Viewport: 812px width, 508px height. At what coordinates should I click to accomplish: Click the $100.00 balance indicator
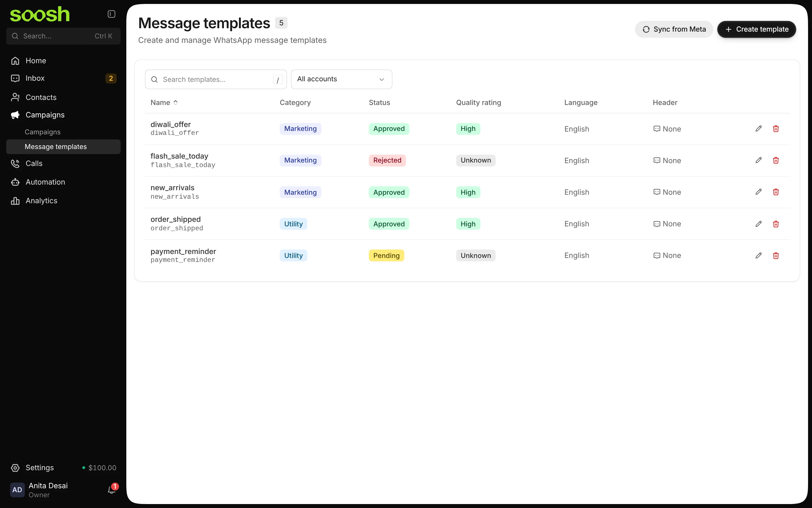99,468
